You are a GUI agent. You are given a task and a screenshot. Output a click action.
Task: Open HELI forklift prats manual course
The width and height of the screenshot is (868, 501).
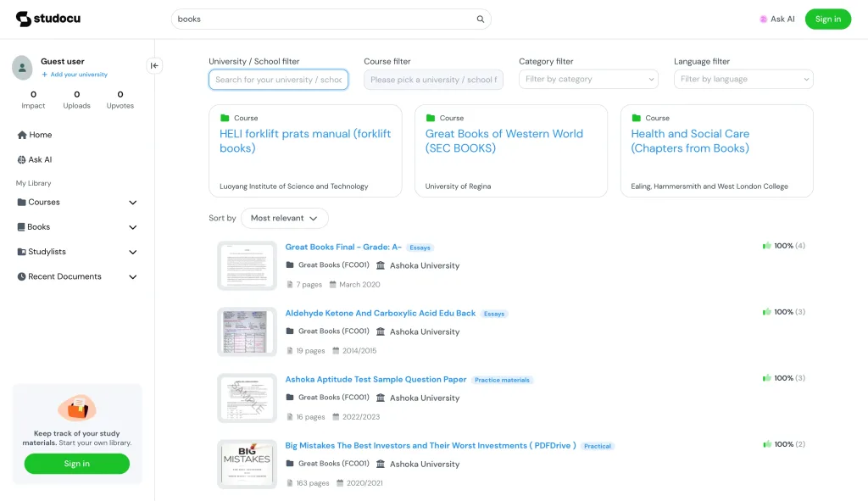pos(305,141)
